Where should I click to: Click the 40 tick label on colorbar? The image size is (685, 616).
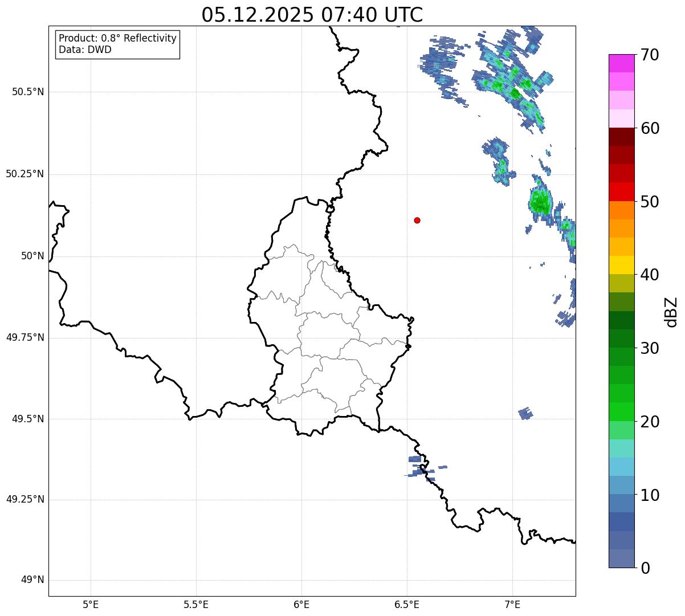(x=650, y=275)
